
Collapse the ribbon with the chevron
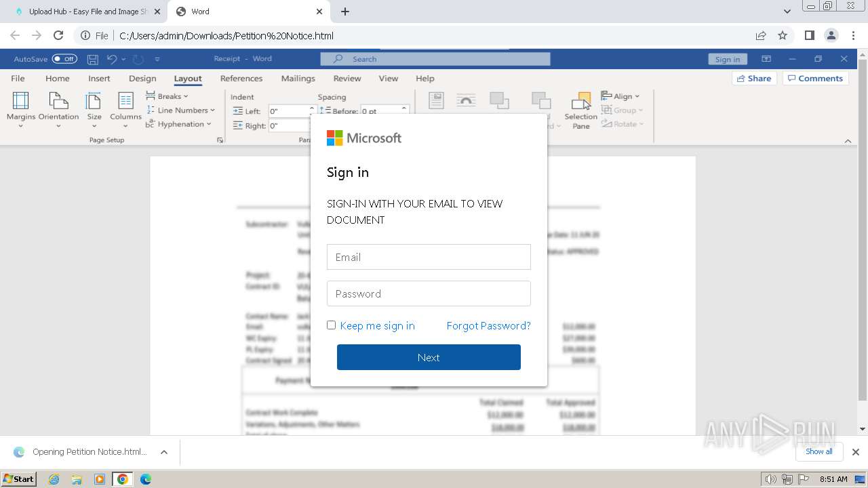click(848, 141)
